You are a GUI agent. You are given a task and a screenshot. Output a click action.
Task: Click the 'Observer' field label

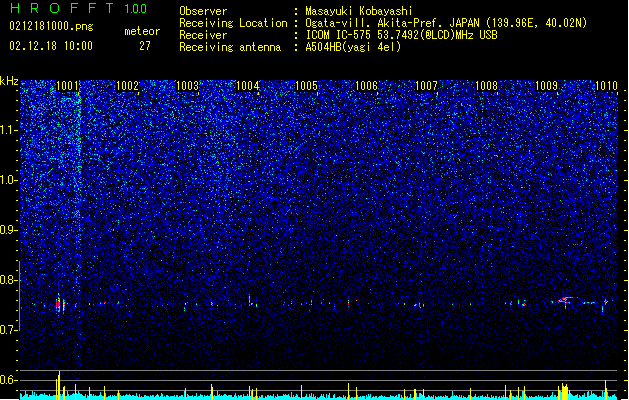click(203, 11)
